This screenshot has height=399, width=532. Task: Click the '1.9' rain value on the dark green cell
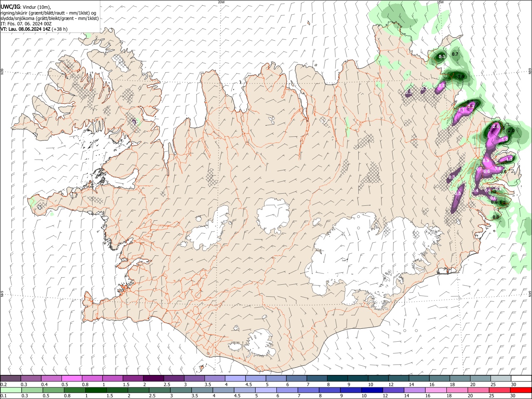pos(461,76)
